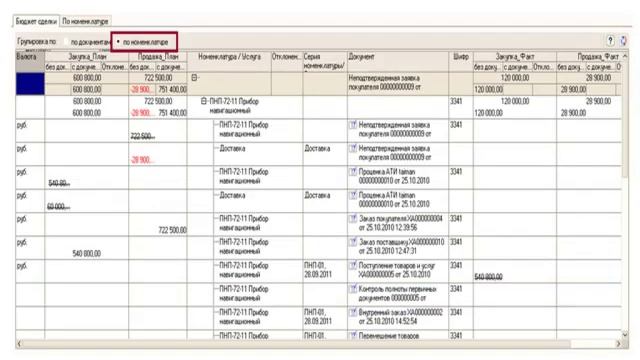Open document icon for Контроль полноты первичных документов

pos(353,289)
